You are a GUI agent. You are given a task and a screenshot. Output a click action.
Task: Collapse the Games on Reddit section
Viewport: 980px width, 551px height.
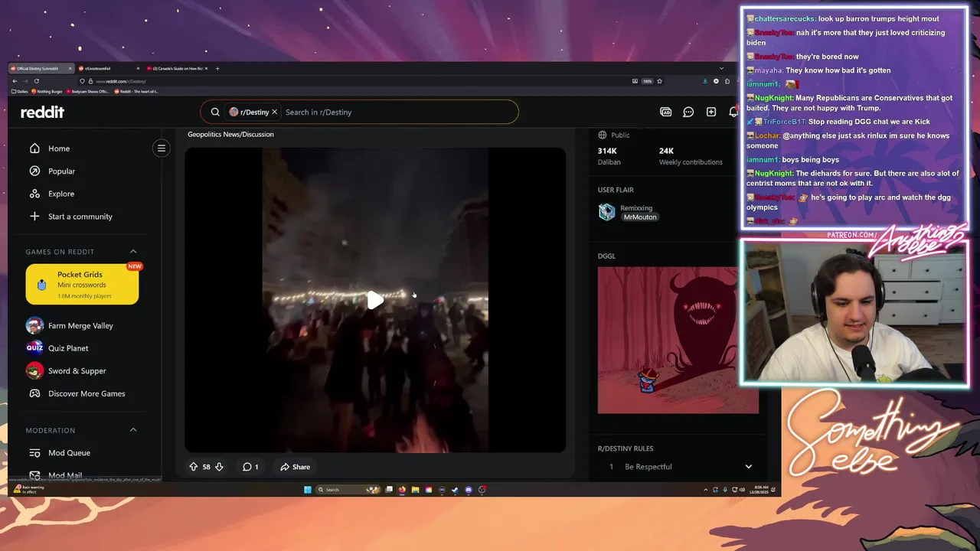point(133,252)
